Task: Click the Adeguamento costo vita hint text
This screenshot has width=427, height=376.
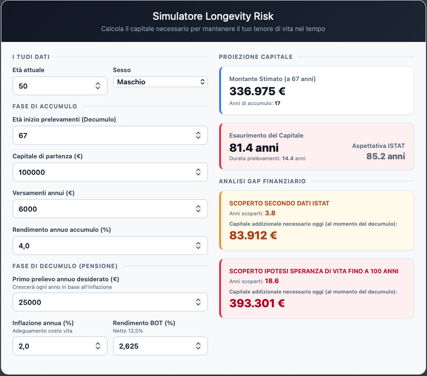Action: tap(42, 331)
